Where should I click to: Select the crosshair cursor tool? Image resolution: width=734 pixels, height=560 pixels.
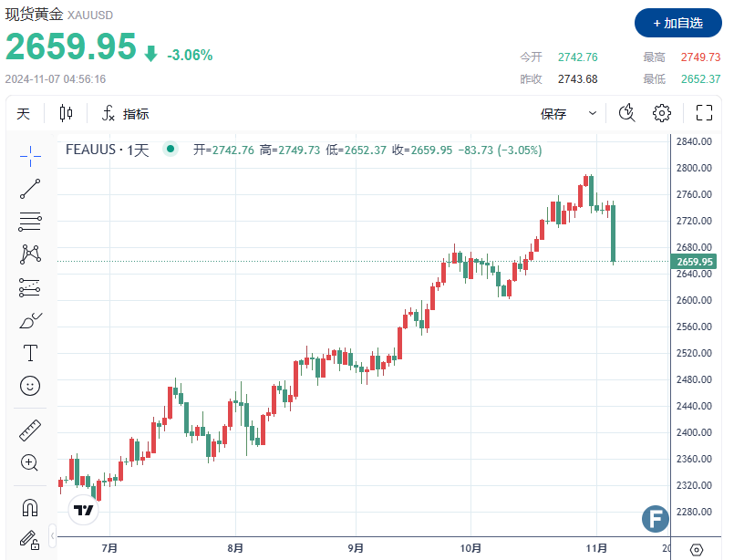click(x=30, y=156)
